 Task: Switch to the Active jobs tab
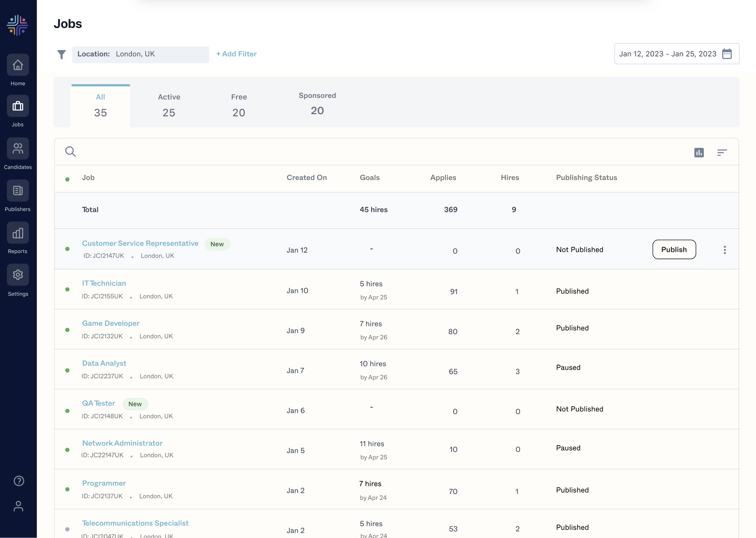(x=169, y=105)
